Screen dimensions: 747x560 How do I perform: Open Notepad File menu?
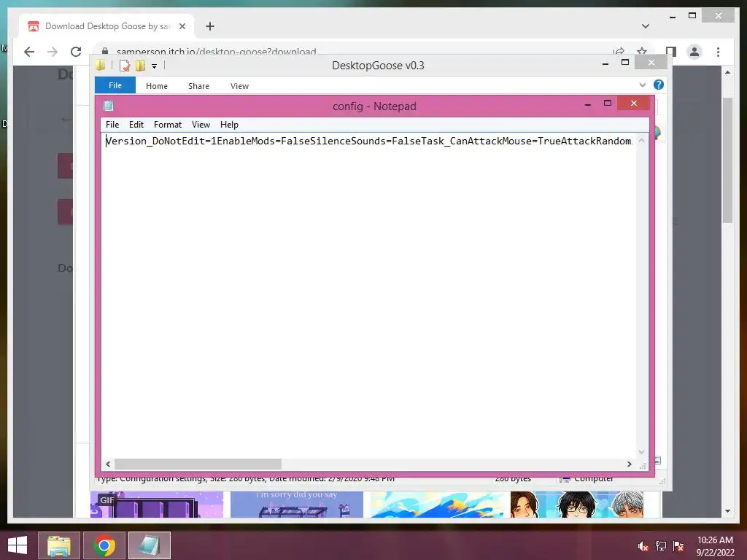pyautogui.click(x=112, y=125)
